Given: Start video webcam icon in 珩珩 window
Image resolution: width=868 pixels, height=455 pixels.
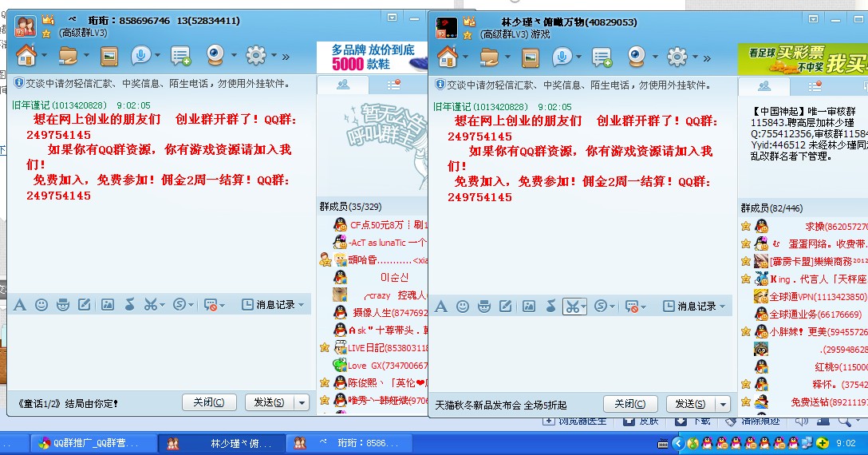Looking at the screenshot, I should coord(215,55).
